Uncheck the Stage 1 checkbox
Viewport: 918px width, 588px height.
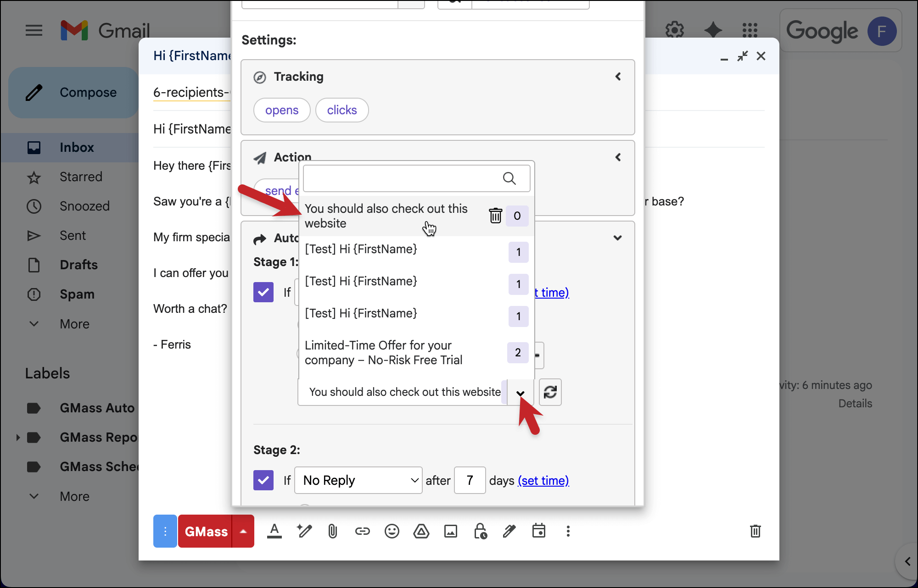coord(263,292)
